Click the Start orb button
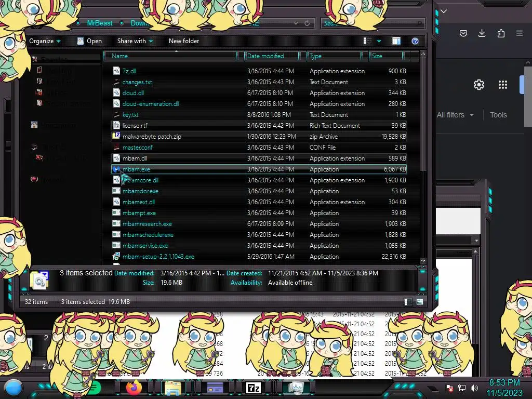Screen dimensions: 532x399 coord(14,388)
